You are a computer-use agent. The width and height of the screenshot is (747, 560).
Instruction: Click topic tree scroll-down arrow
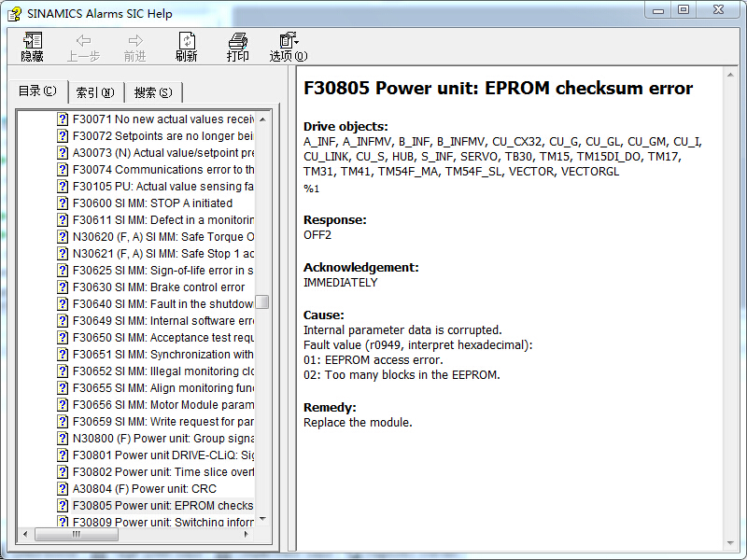(x=262, y=519)
